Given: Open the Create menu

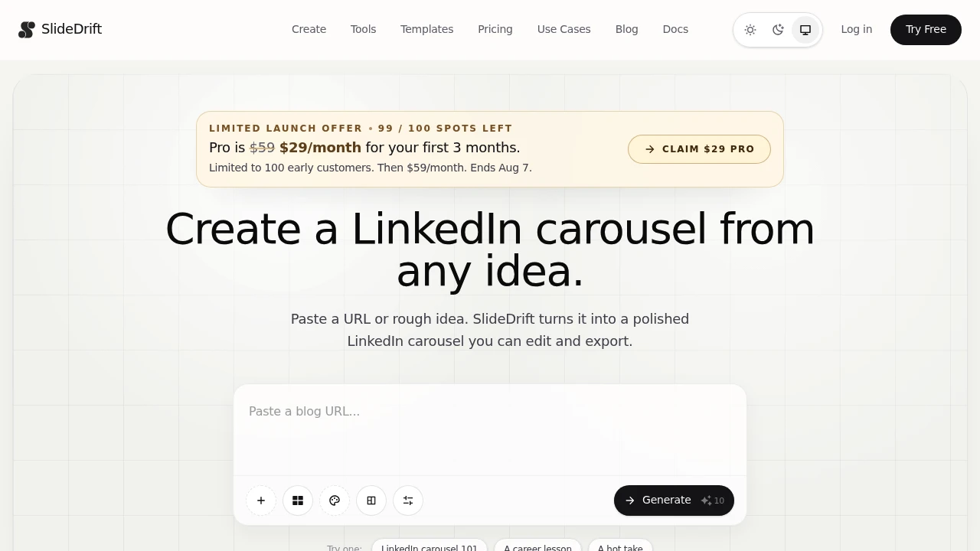Looking at the screenshot, I should [309, 29].
